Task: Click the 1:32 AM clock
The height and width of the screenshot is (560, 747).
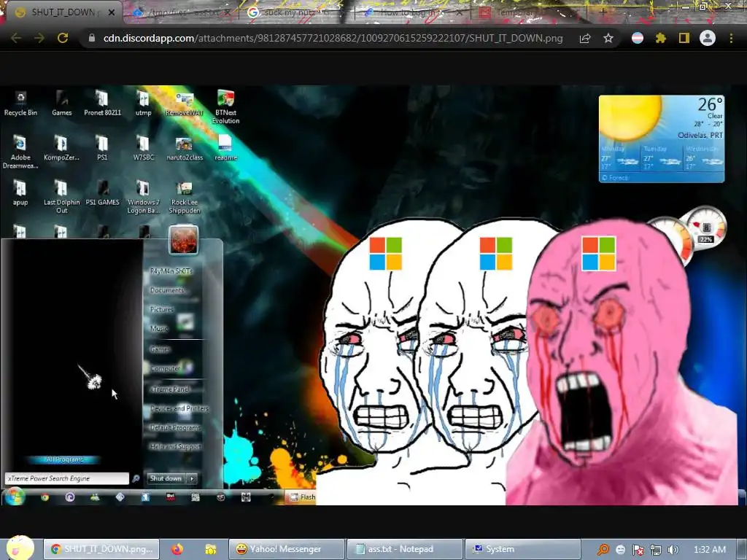Action: coord(710,549)
